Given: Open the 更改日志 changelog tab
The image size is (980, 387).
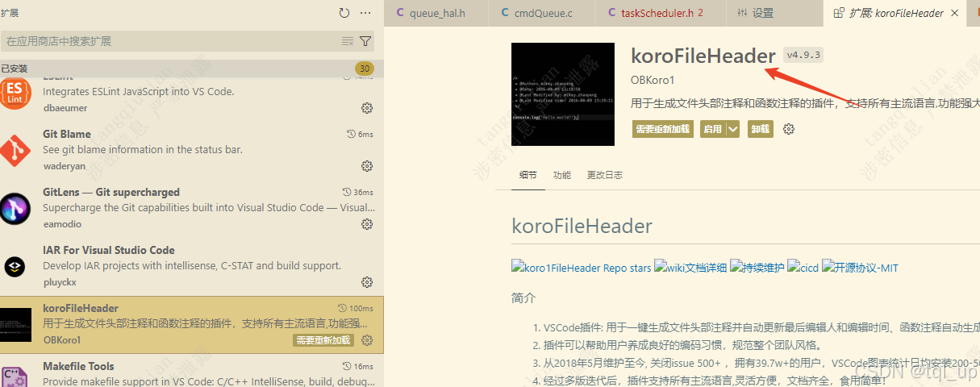Looking at the screenshot, I should coord(605,175).
